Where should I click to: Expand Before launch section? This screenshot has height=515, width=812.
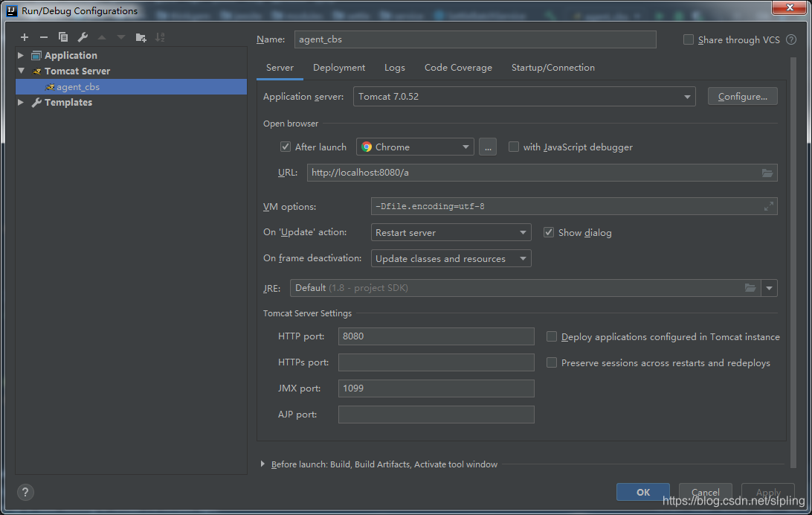[x=262, y=464]
